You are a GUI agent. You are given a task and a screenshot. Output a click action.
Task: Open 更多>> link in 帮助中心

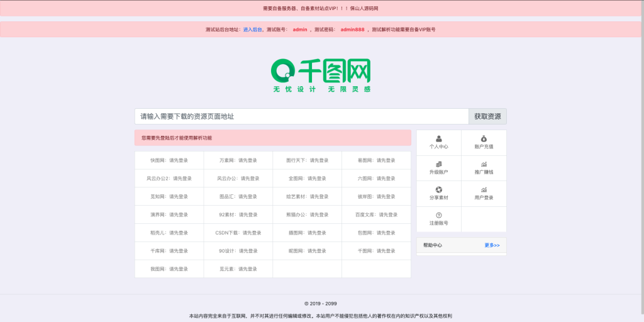coord(492,245)
